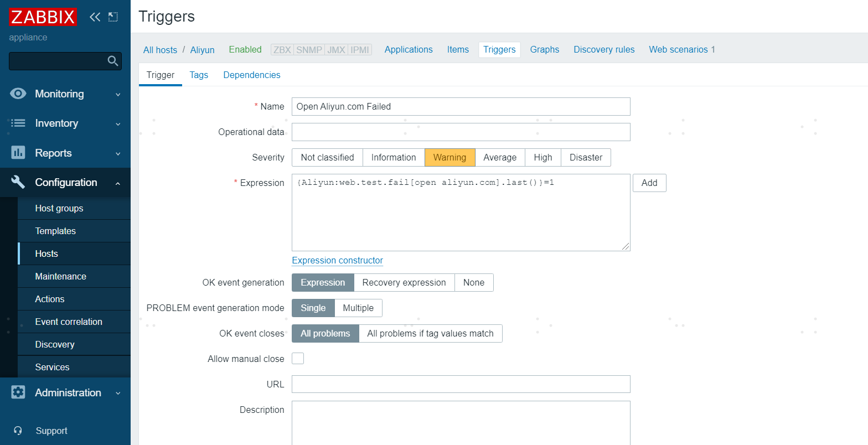Image resolution: width=868 pixels, height=445 pixels.
Task: Click the search magnifier icon
Action: tap(113, 61)
